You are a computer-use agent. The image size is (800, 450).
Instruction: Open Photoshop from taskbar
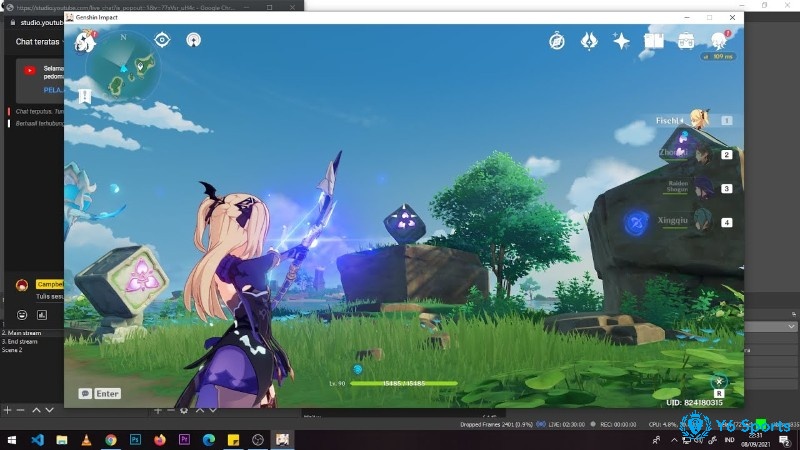click(x=135, y=439)
